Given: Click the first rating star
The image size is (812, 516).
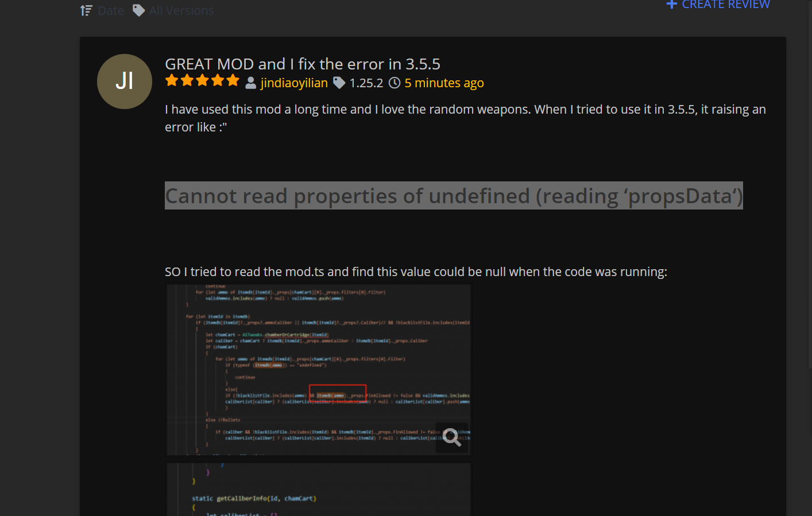Looking at the screenshot, I should point(172,81).
